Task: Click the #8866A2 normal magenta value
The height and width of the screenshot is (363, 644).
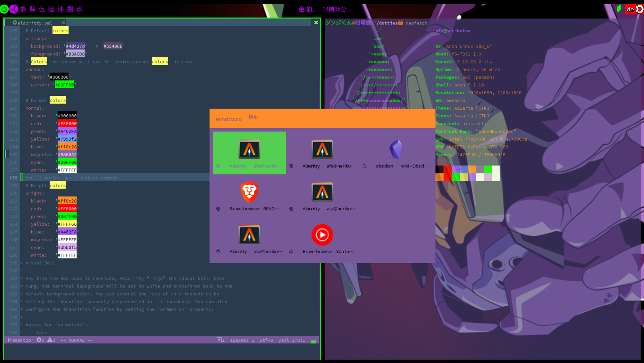Action: [x=67, y=155]
